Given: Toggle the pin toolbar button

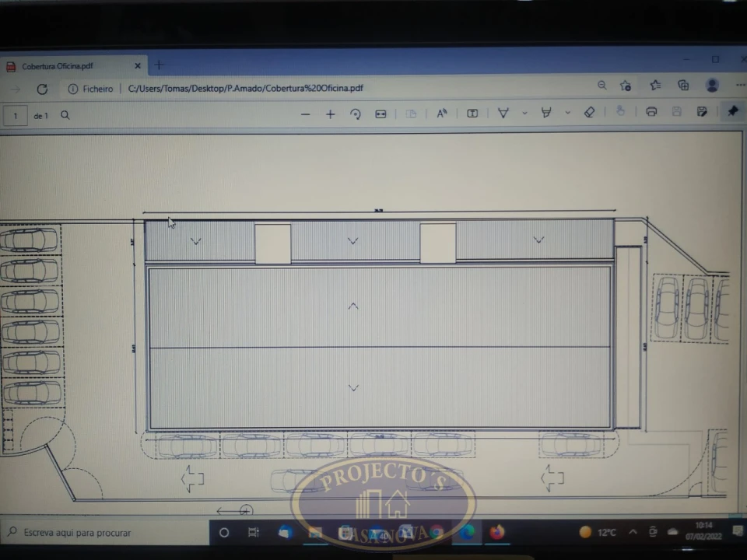Looking at the screenshot, I should click(x=732, y=111).
